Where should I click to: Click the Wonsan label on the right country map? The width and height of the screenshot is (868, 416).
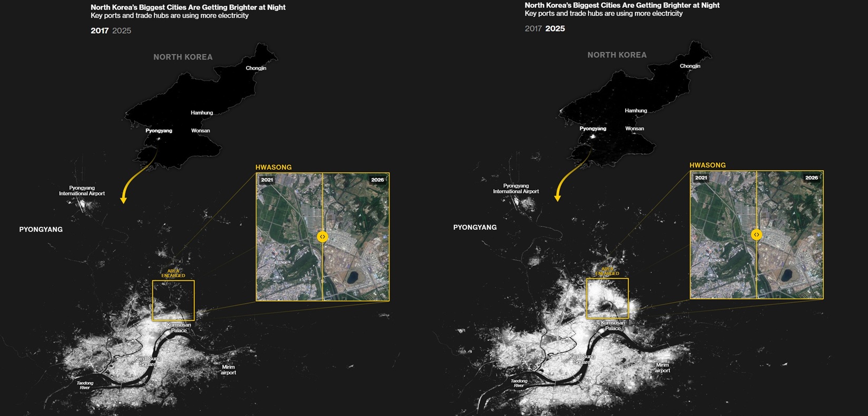[x=635, y=129]
